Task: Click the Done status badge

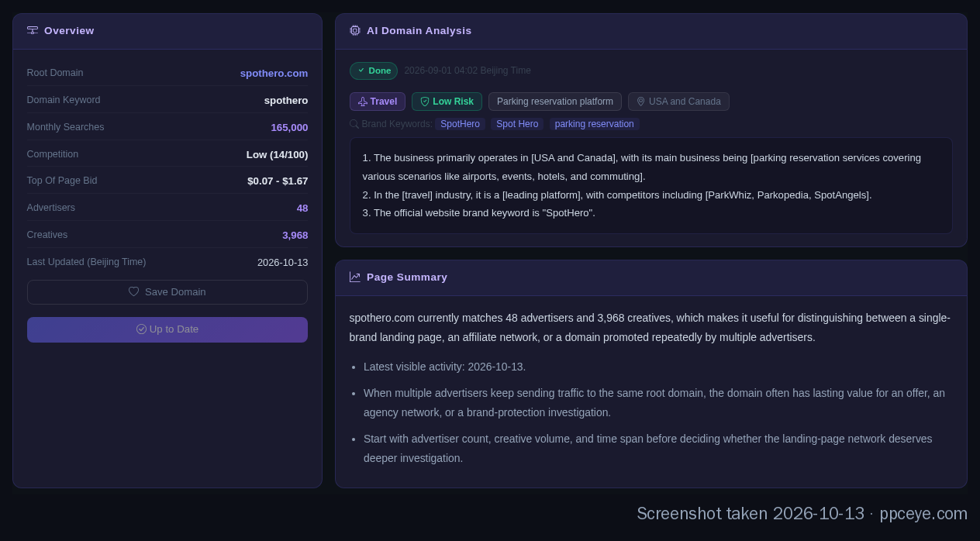Action: click(374, 71)
